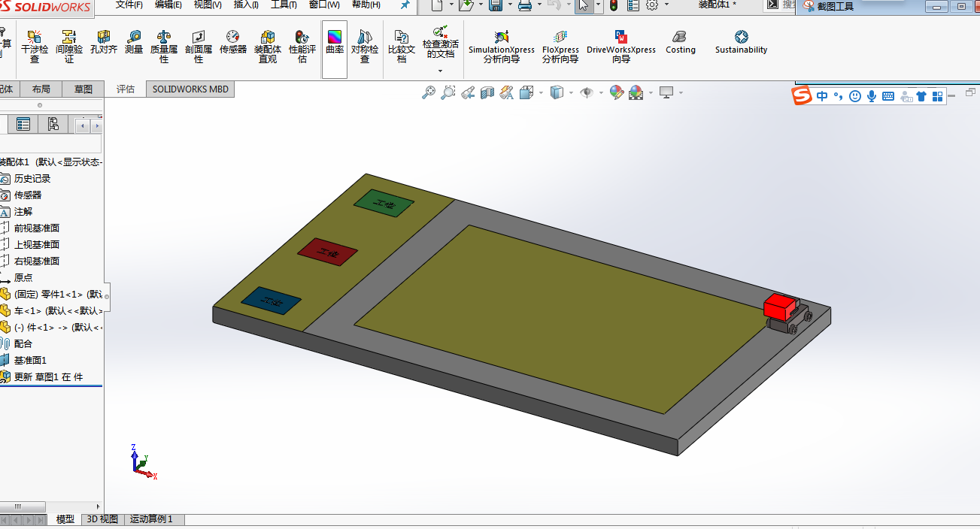Open 比较文档 compare documents tool
980x529 pixels.
[x=402, y=47]
